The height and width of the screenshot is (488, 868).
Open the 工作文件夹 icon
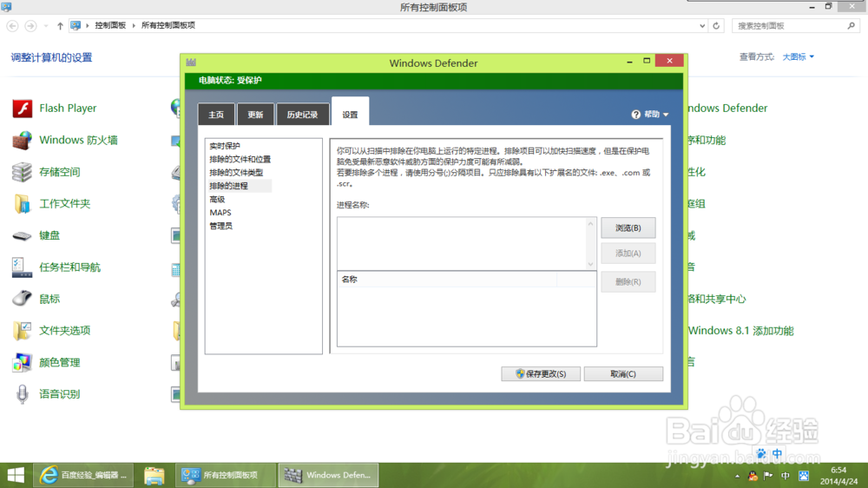[x=23, y=203]
